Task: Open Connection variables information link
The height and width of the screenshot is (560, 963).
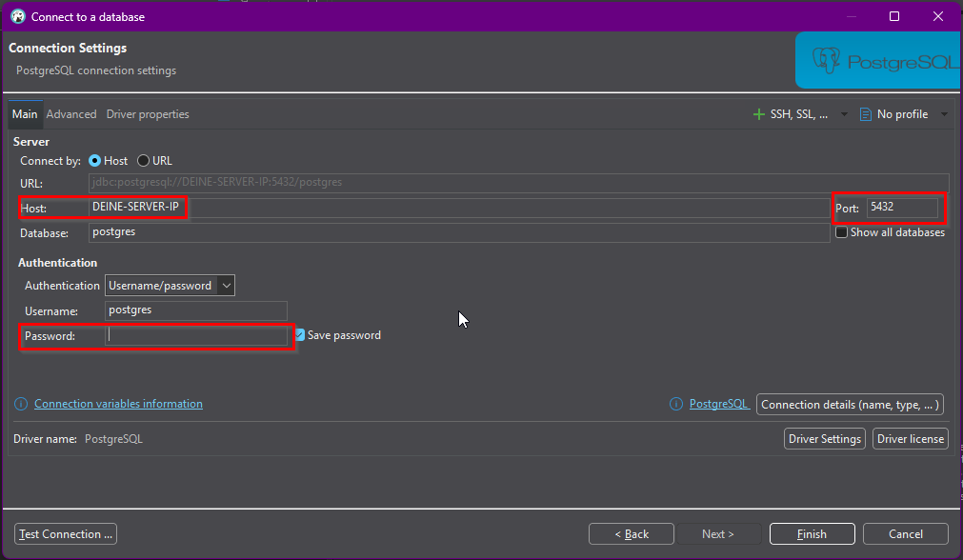Action: pos(118,404)
